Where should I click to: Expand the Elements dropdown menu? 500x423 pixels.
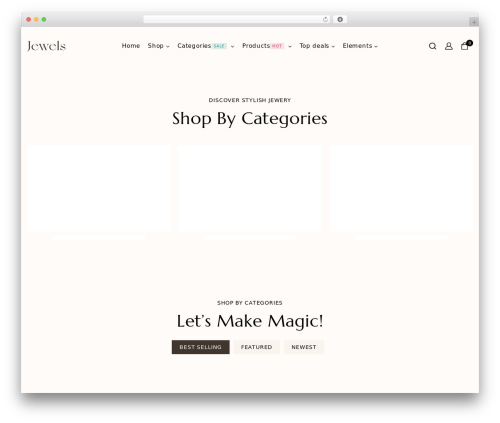360,46
